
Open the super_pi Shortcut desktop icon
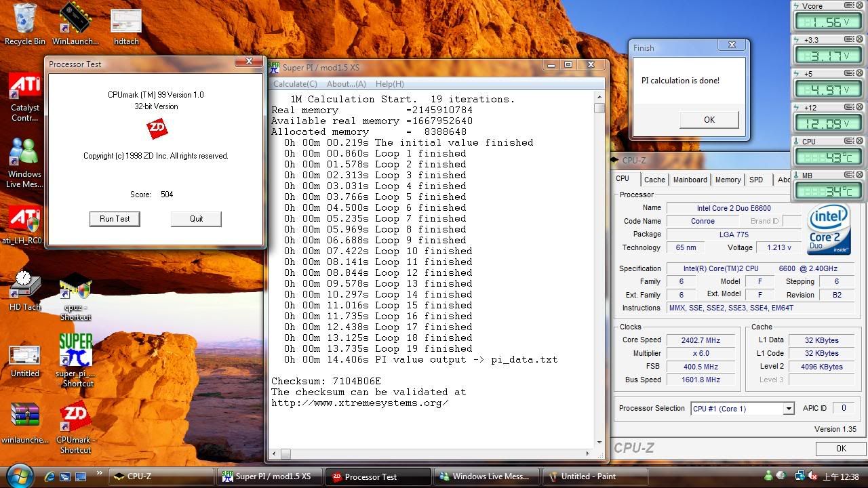(75, 361)
